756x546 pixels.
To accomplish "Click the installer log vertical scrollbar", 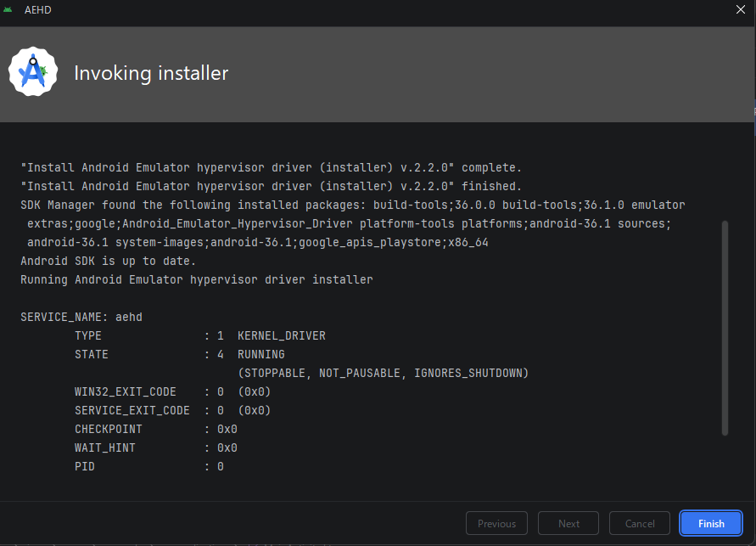I will tap(725, 327).
